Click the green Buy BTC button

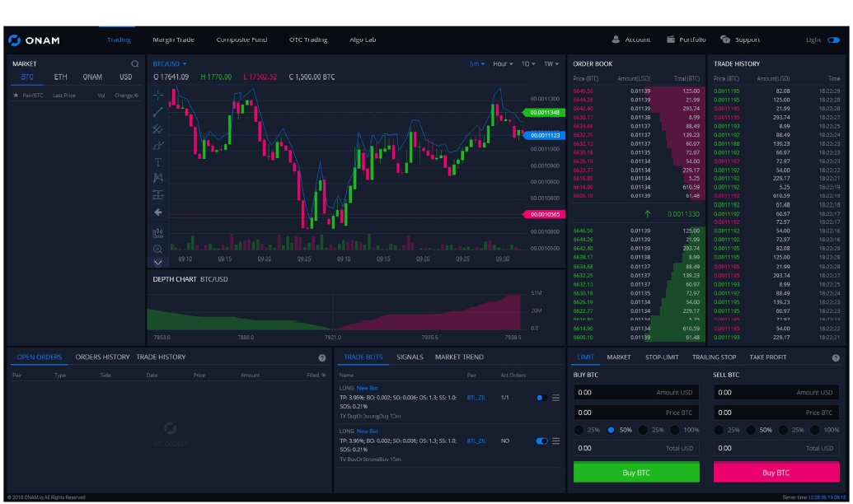click(x=636, y=473)
